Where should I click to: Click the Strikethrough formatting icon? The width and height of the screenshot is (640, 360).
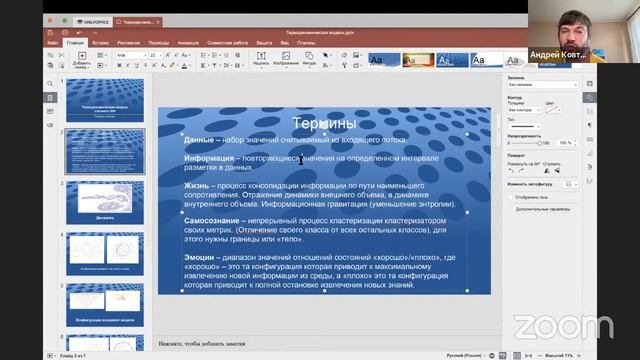(x=145, y=65)
